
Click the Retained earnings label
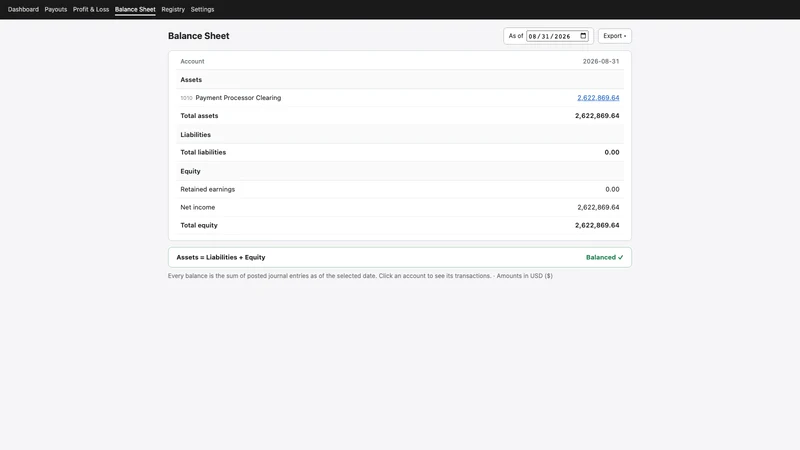pos(208,189)
